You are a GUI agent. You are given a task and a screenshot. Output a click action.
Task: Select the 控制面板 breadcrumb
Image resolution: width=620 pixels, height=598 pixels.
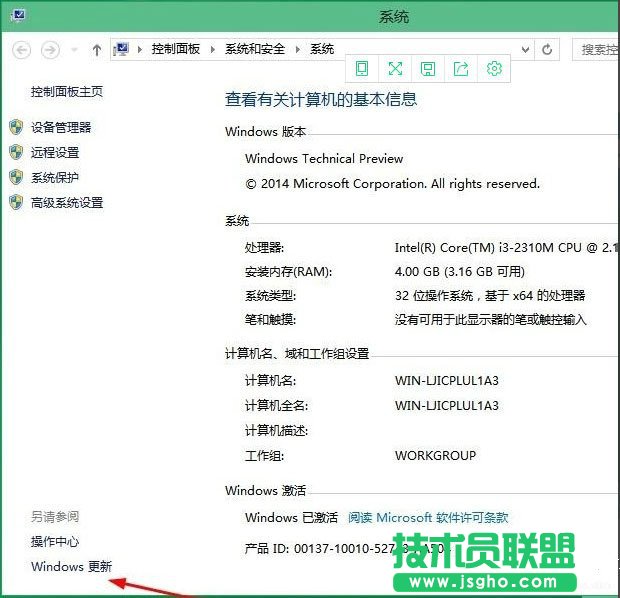tap(176, 49)
